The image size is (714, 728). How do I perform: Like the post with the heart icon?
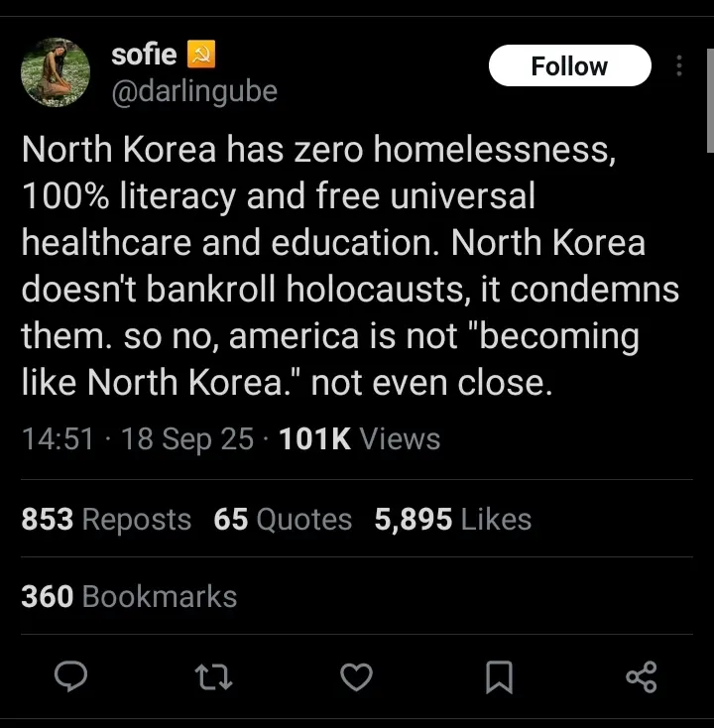pos(356,676)
